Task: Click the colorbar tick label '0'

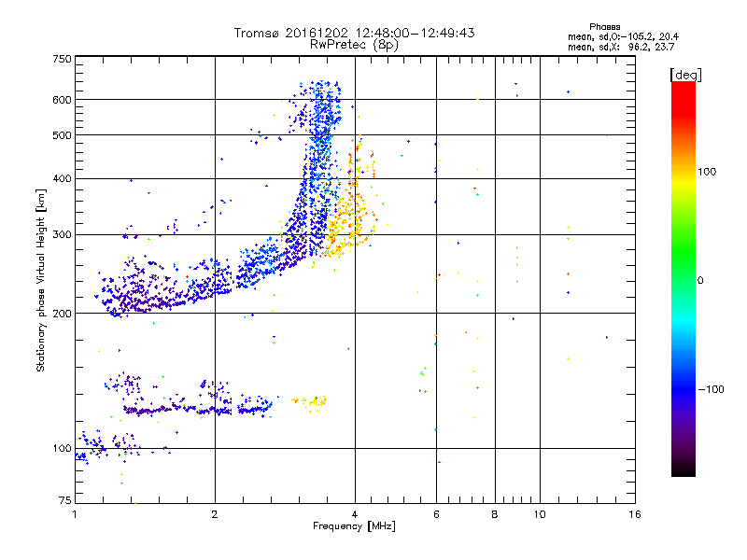Action: 700,281
